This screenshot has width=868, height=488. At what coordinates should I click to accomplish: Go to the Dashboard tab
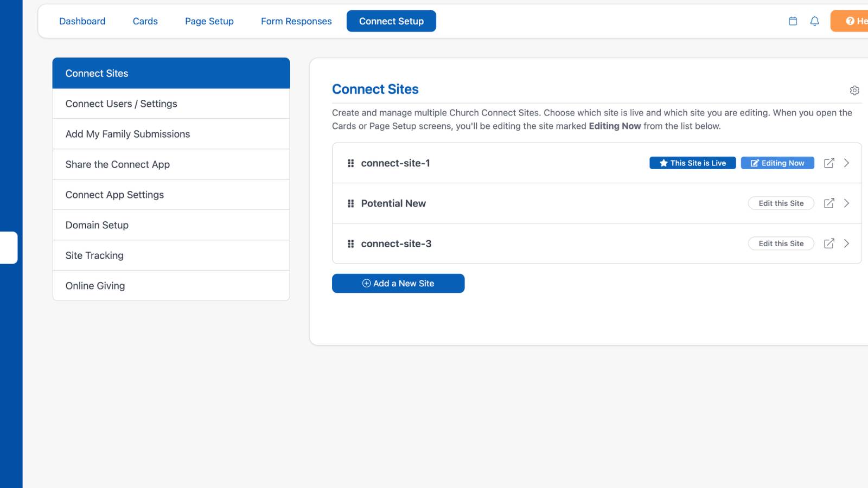82,21
